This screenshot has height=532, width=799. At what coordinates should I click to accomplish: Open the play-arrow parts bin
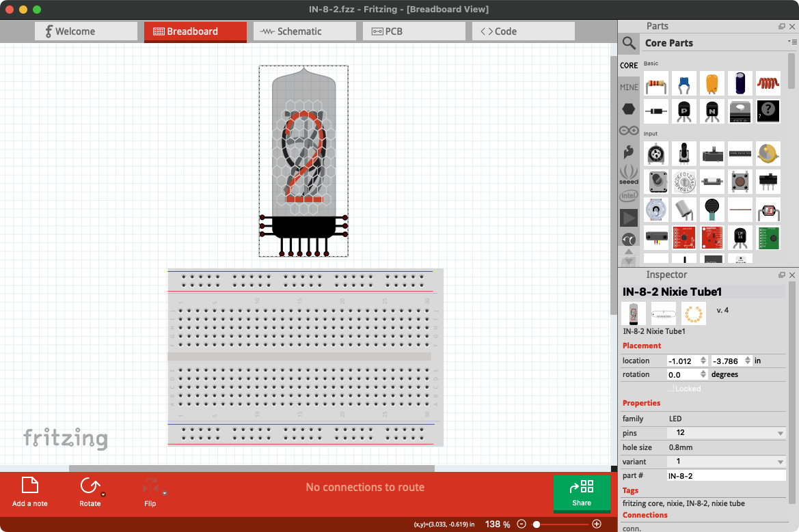click(629, 218)
